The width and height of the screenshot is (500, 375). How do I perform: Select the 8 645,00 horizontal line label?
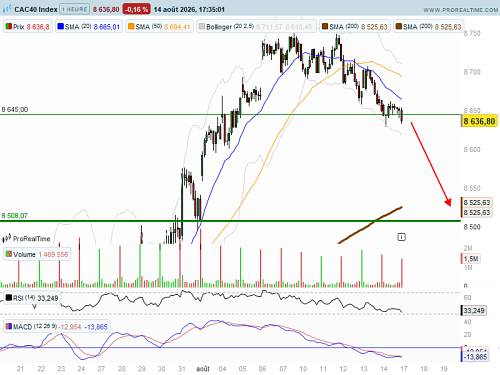pos(15,109)
